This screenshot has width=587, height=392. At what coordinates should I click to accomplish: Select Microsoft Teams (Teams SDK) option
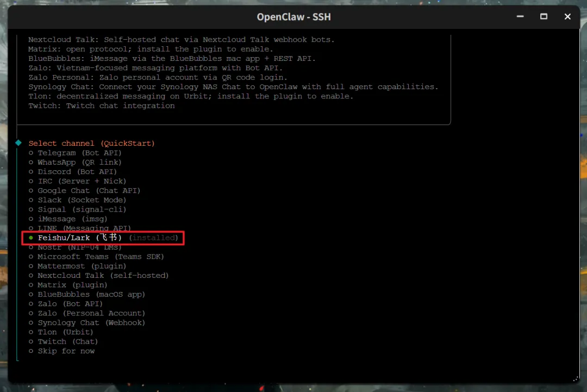(x=97, y=257)
